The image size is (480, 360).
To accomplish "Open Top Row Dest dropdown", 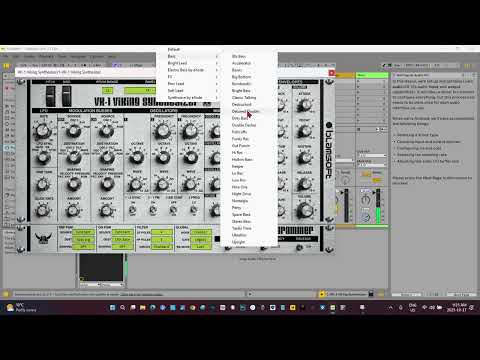I will point(84,239).
